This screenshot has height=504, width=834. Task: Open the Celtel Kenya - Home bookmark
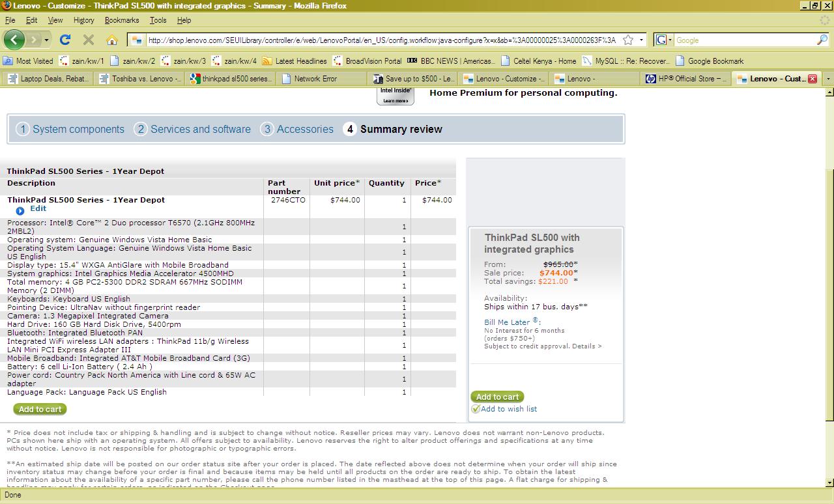pos(538,61)
